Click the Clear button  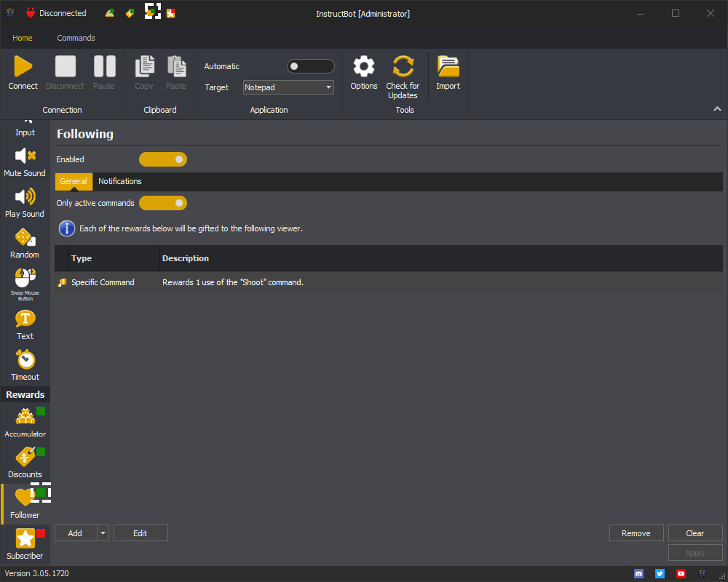point(695,533)
